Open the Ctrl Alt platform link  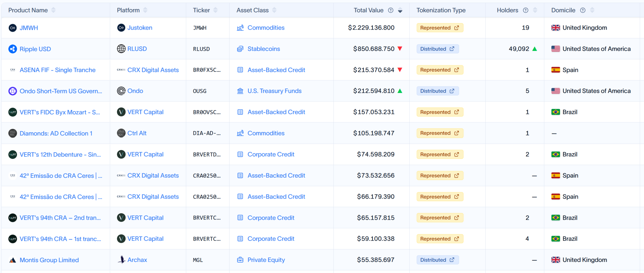[x=137, y=133]
